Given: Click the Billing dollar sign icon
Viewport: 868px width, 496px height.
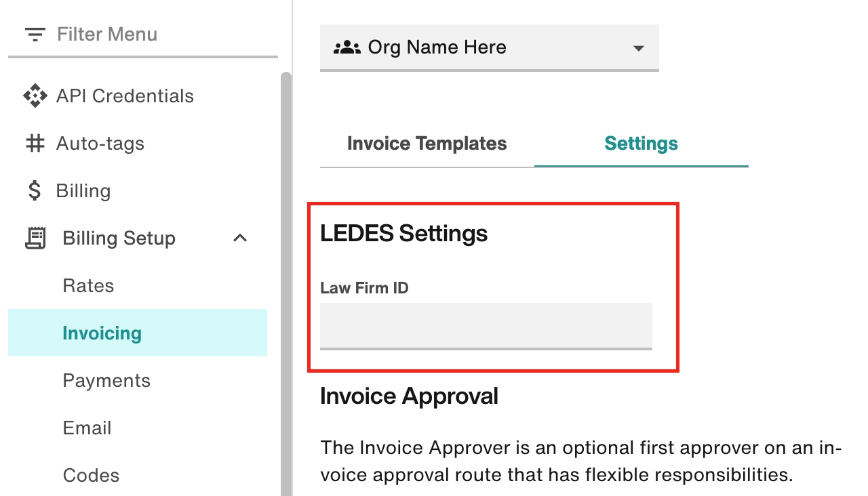Looking at the screenshot, I should point(35,190).
